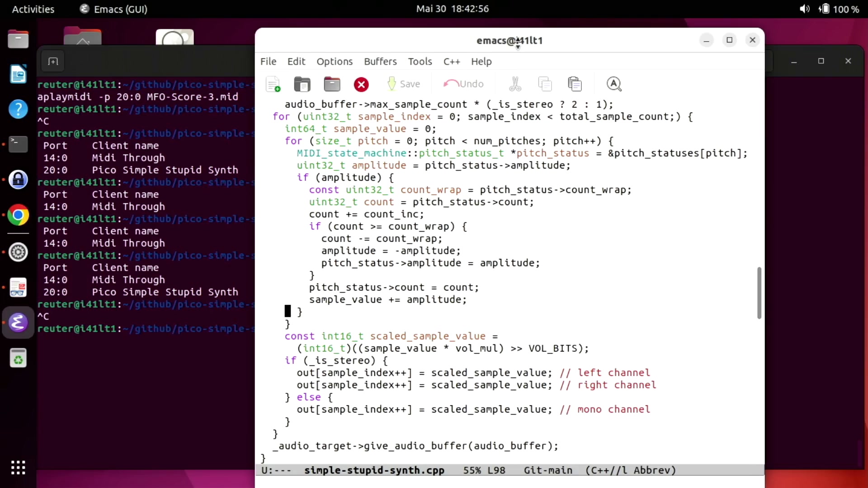The image size is (868, 488).
Task: Copy the selection using the Emacs toolbar
Action: click(x=545, y=84)
